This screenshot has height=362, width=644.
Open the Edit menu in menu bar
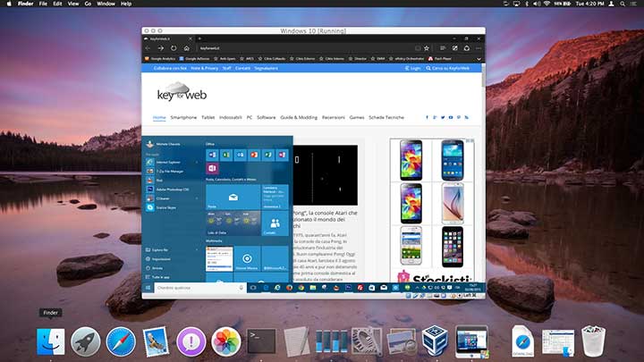(x=57, y=4)
